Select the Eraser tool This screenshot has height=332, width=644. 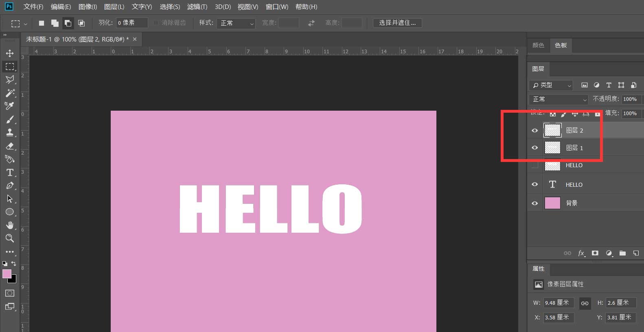point(10,146)
